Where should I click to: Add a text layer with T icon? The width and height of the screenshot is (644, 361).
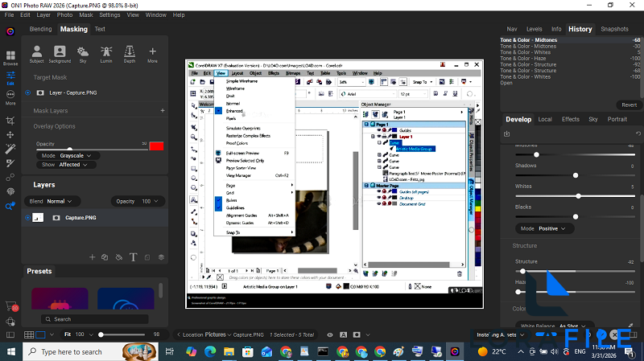click(133, 257)
